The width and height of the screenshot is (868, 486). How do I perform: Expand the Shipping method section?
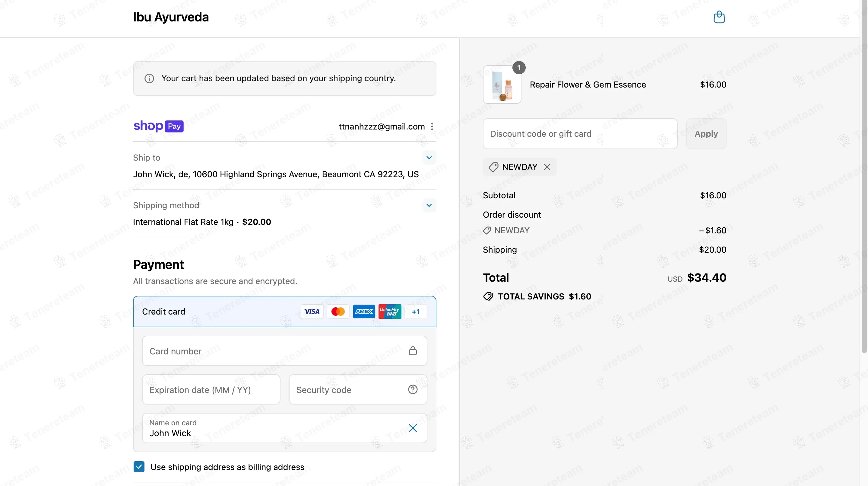point(429,205)
